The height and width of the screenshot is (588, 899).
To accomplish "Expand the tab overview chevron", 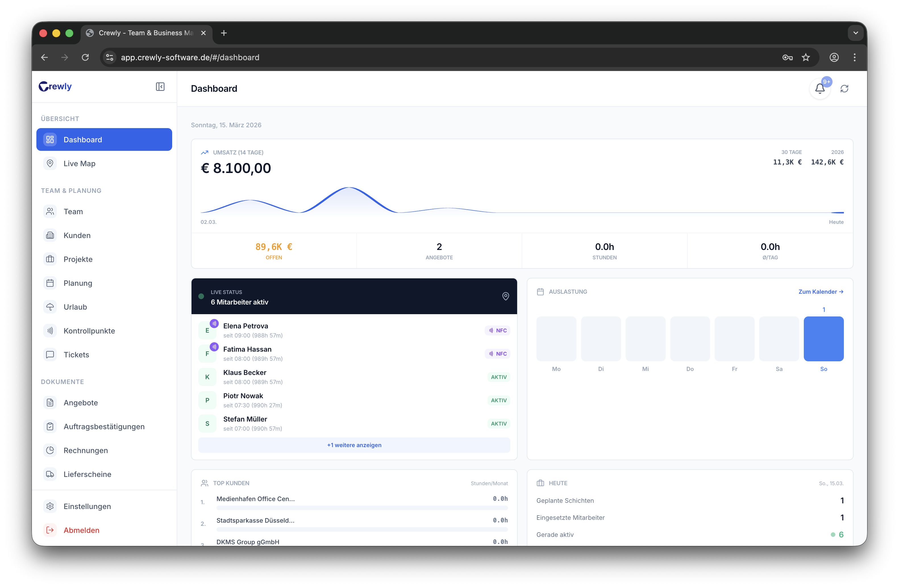I will click(856, 33).
